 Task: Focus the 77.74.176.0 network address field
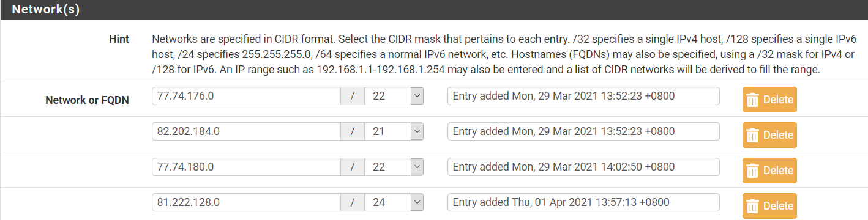[246, 96]
